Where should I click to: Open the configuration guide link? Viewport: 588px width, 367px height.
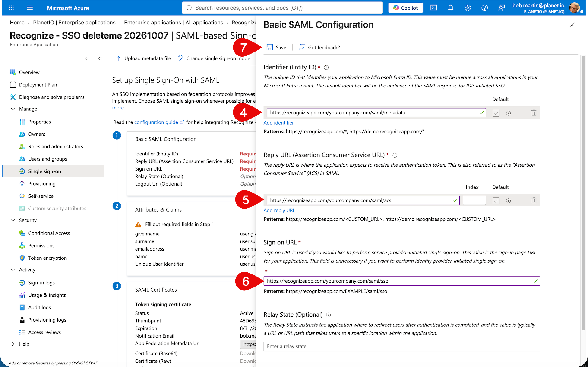pyautogui.click(x=159, y=122)
